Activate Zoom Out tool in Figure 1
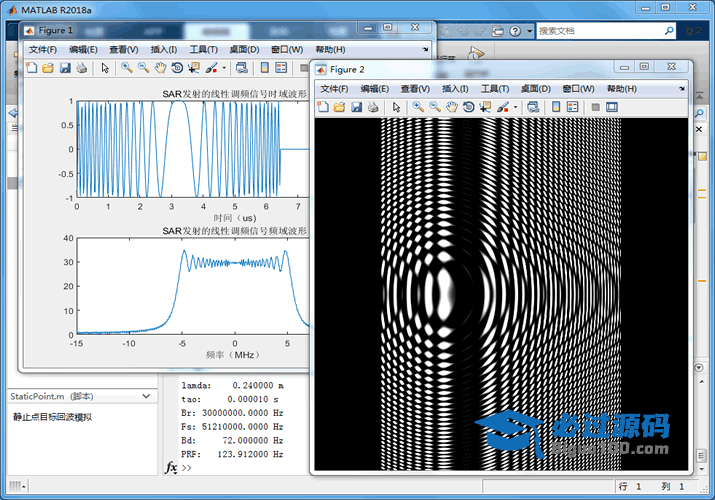The image size is (715, 500). 144,68
